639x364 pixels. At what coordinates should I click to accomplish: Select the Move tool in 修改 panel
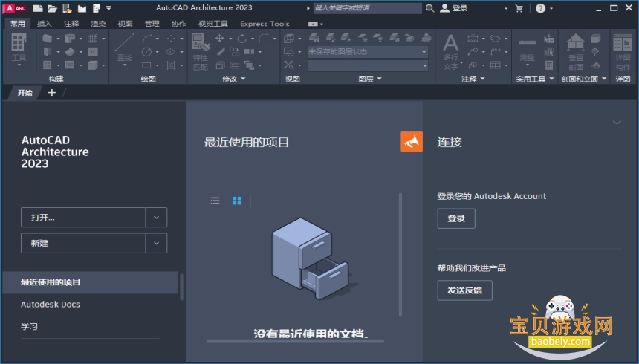tap(220, 39)
